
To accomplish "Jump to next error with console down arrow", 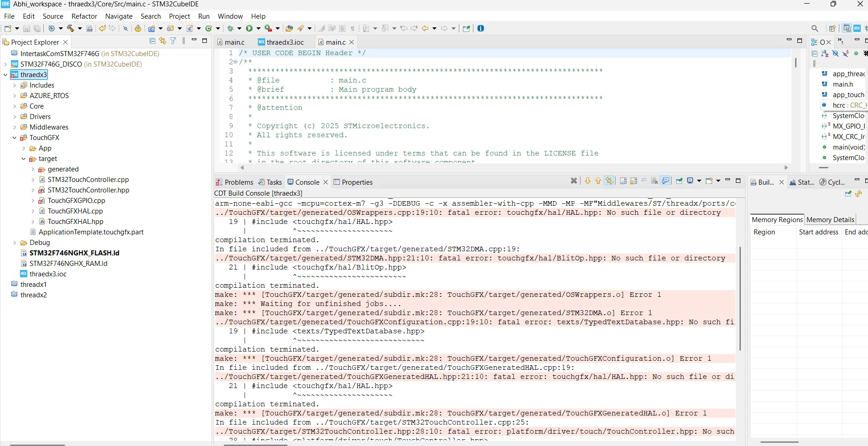I will (x=588, y=181).
